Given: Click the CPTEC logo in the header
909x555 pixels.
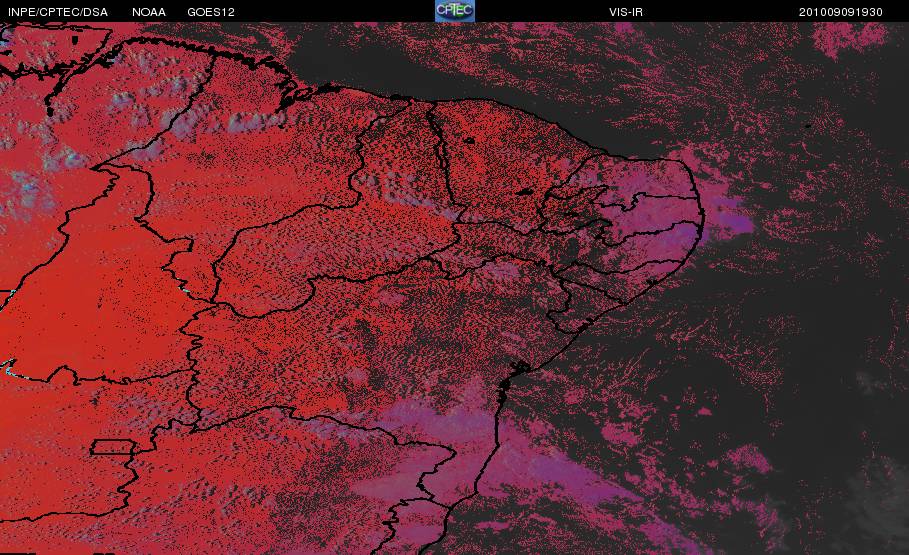Looking at the screenshot, I should [x=455, y=11].
